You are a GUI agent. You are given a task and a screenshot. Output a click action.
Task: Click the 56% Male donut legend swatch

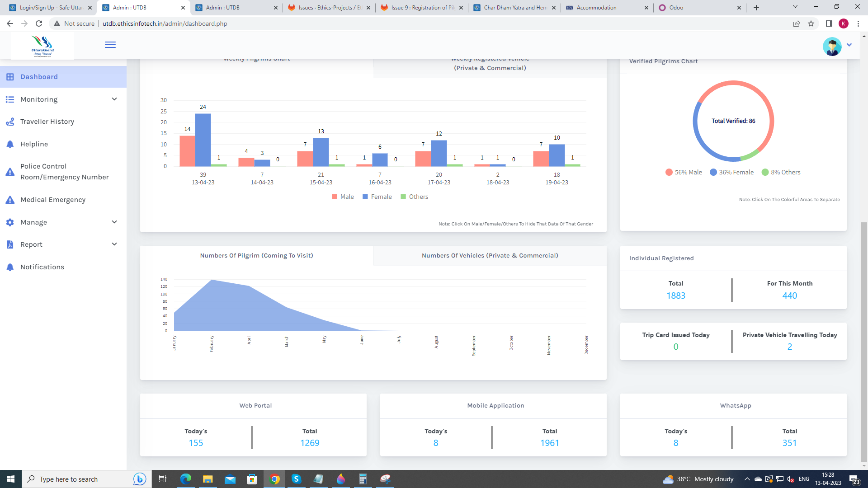click(669, 172)
